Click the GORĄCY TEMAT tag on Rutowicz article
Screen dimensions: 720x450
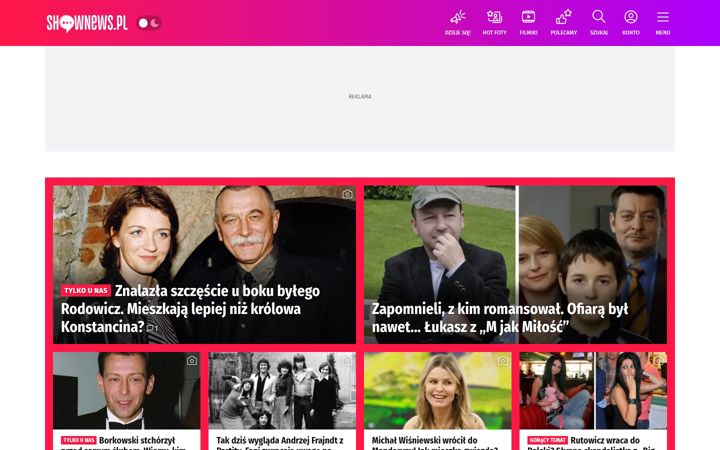pos(547,440)
